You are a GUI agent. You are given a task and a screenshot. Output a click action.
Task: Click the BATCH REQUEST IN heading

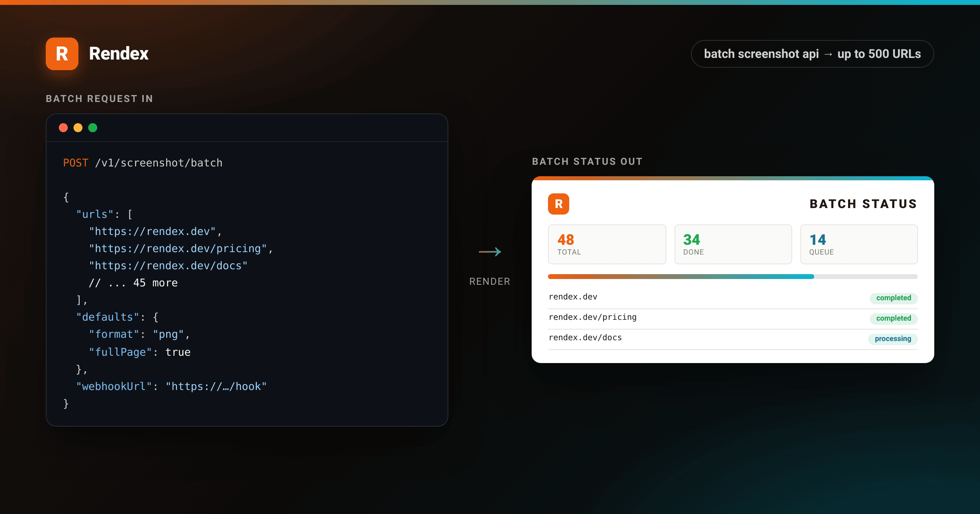(99, 99)
